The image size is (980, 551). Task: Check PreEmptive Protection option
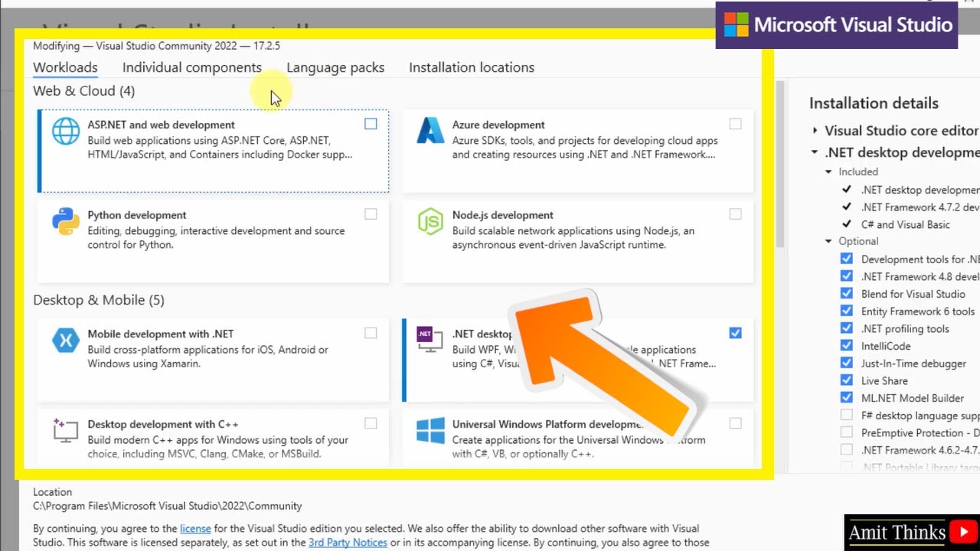click(846, 432)
